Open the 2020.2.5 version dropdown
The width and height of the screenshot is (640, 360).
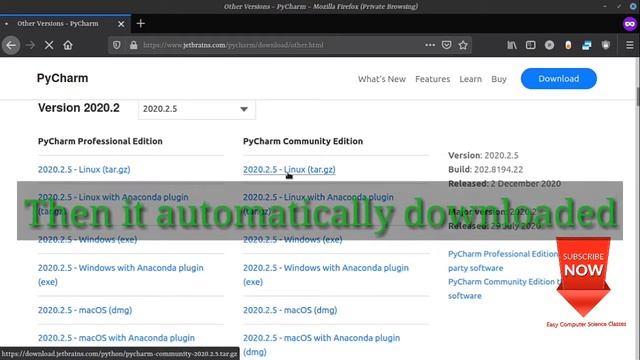(x=197, y=109)
